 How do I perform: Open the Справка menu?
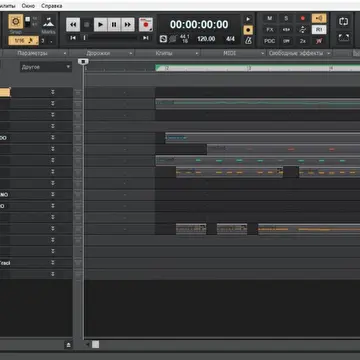pos(52,6)
